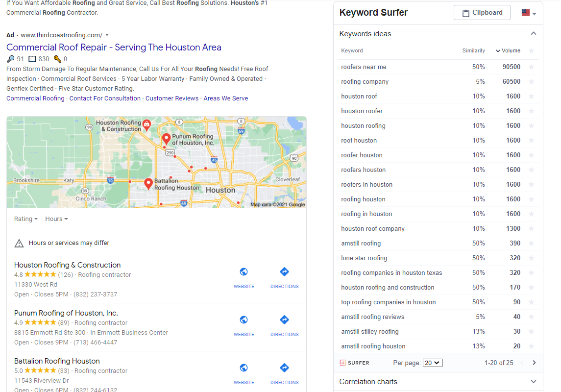
Task: Star the 'amstill roofing reviews' keyword
Action: coord(531,317)
